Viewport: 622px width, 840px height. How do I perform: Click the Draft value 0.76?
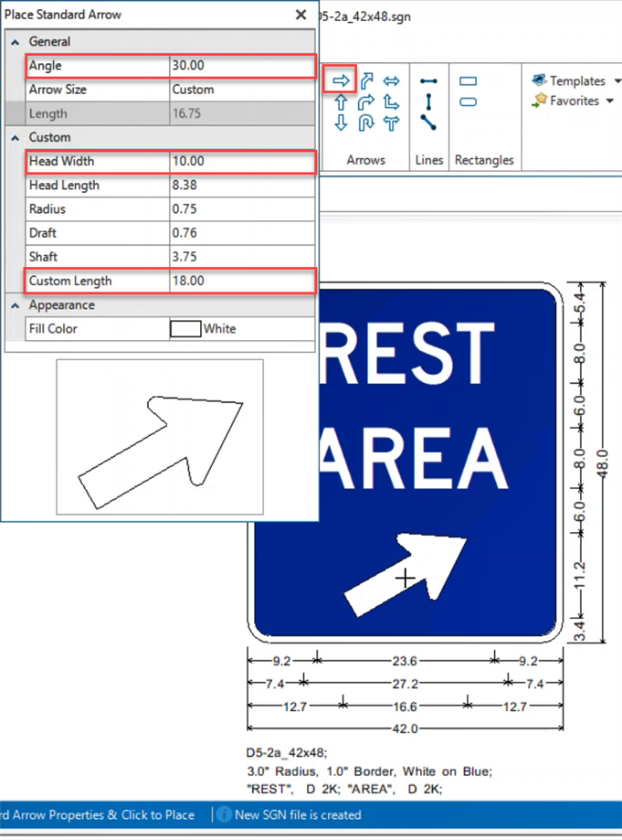click(x=242, y=233)
